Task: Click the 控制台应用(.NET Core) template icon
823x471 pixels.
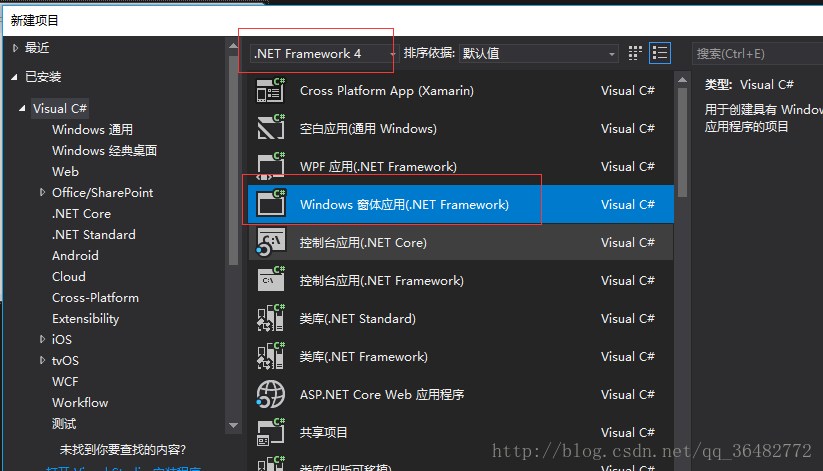Action: click(x=271, y=242)
